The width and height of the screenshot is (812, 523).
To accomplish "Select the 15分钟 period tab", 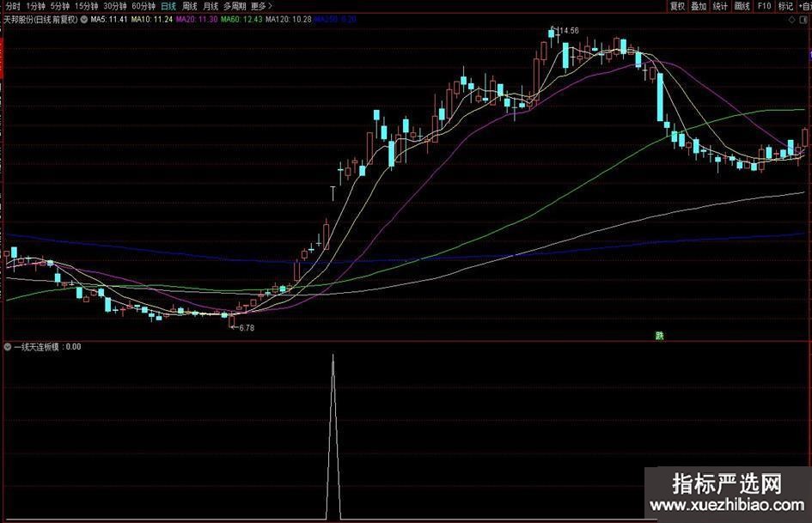I will coord(87,6).
